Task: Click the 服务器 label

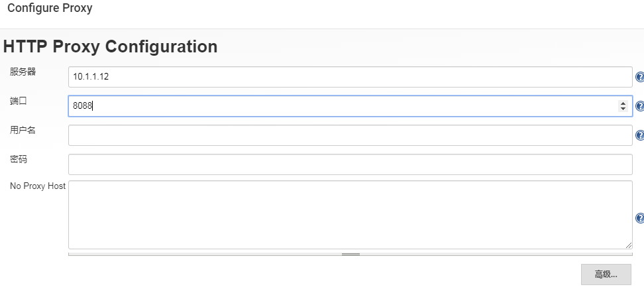Action: tap(23, 72)
